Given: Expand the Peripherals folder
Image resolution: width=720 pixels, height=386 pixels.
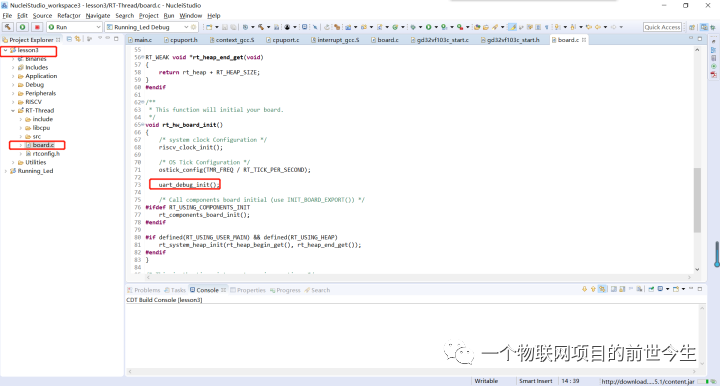Looking at the screenshot, I should (x=13, y=93).
